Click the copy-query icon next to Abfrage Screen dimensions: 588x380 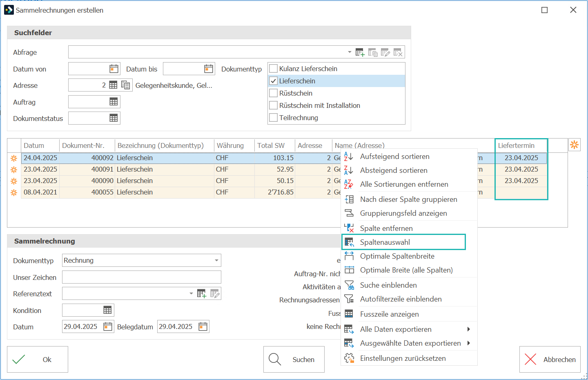(x=373, y=52)
